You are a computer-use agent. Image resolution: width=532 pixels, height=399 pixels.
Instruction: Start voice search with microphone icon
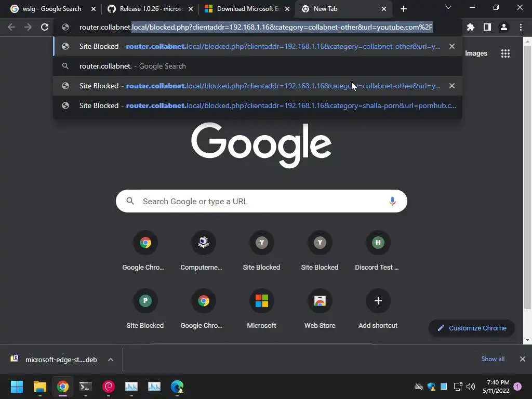(x=392, y=201)
